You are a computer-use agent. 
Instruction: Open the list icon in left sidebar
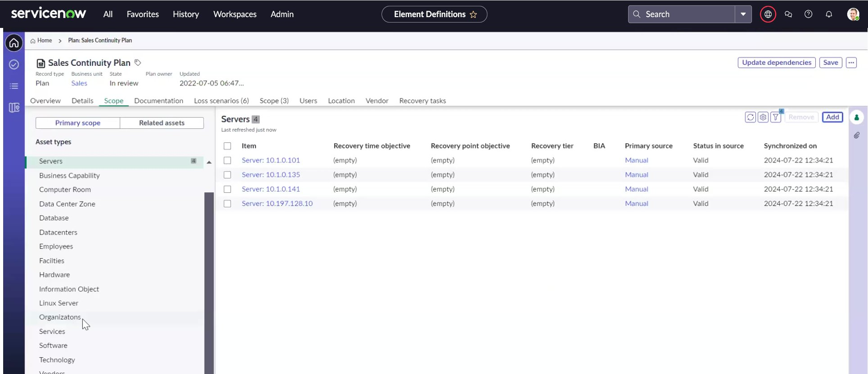pos(14,86)
